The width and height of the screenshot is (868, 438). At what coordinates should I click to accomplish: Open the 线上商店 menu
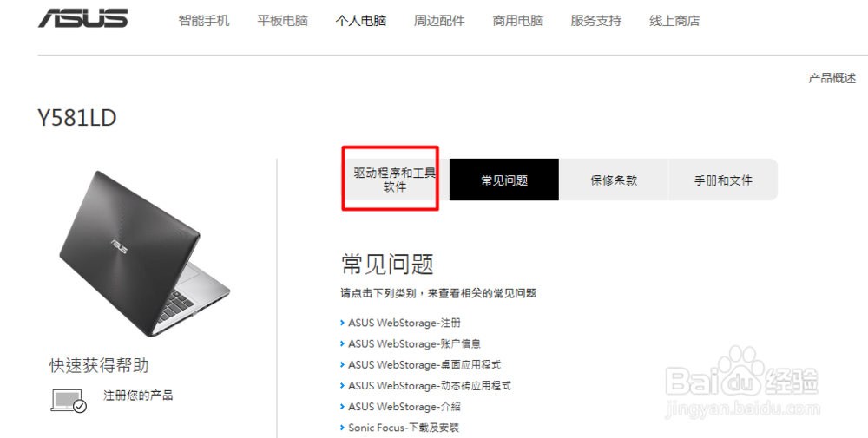[674, 21]
